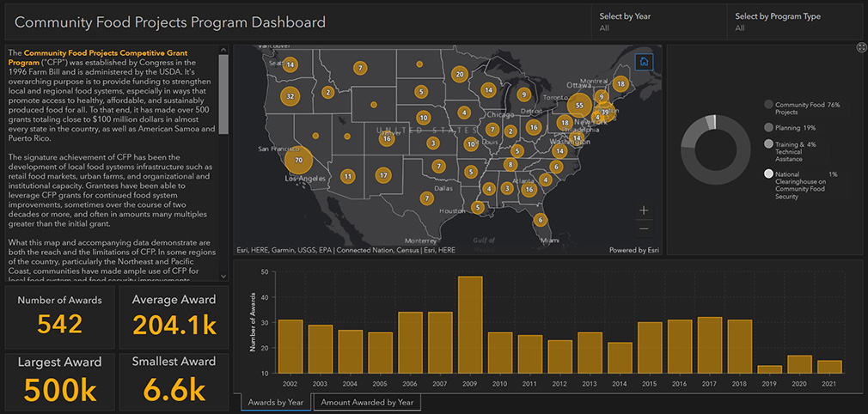Click the Montana cluster marker labeled 7
Viewport: 868px width, 414px height.
(x=360, y=69)
